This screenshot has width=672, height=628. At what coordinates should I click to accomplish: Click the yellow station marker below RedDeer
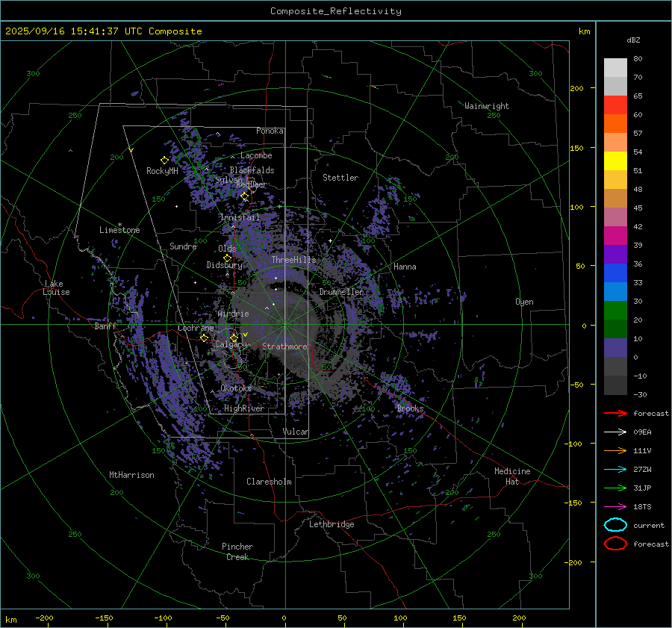245,196
